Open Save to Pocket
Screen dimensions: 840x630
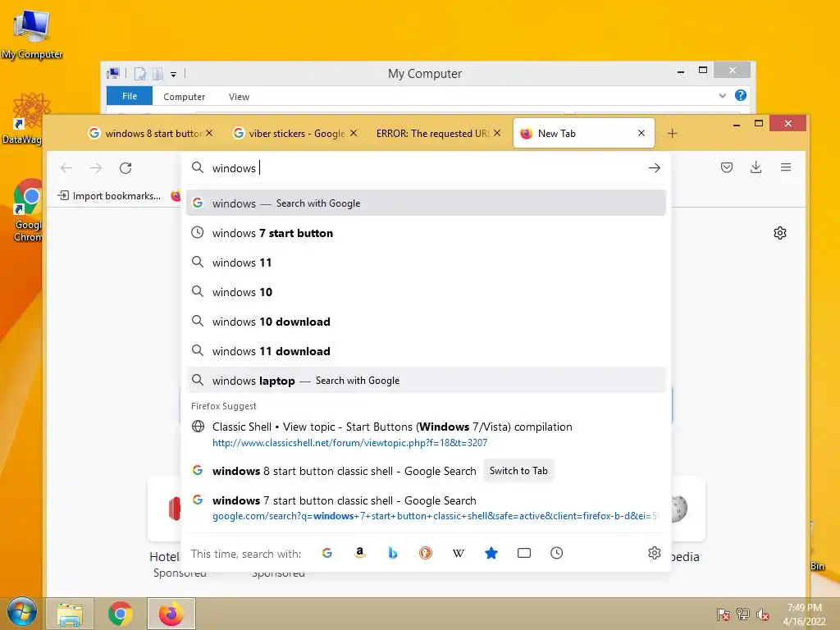727,167
